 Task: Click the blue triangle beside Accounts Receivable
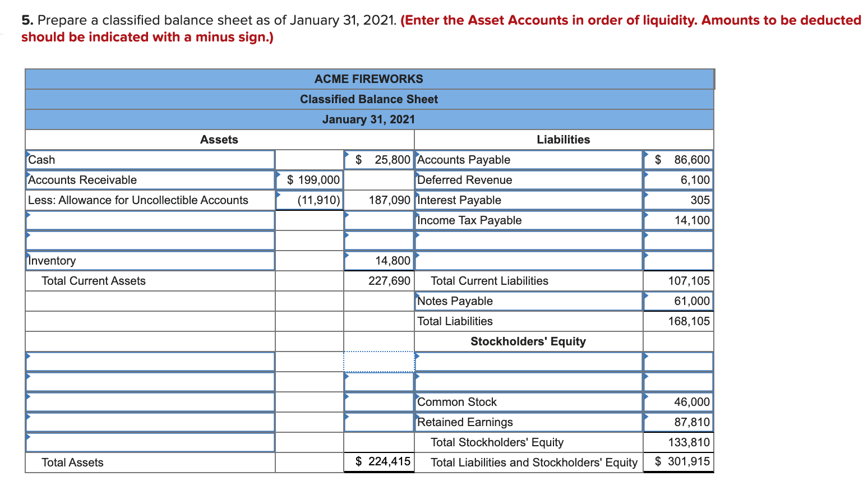(x=28, y=175)
